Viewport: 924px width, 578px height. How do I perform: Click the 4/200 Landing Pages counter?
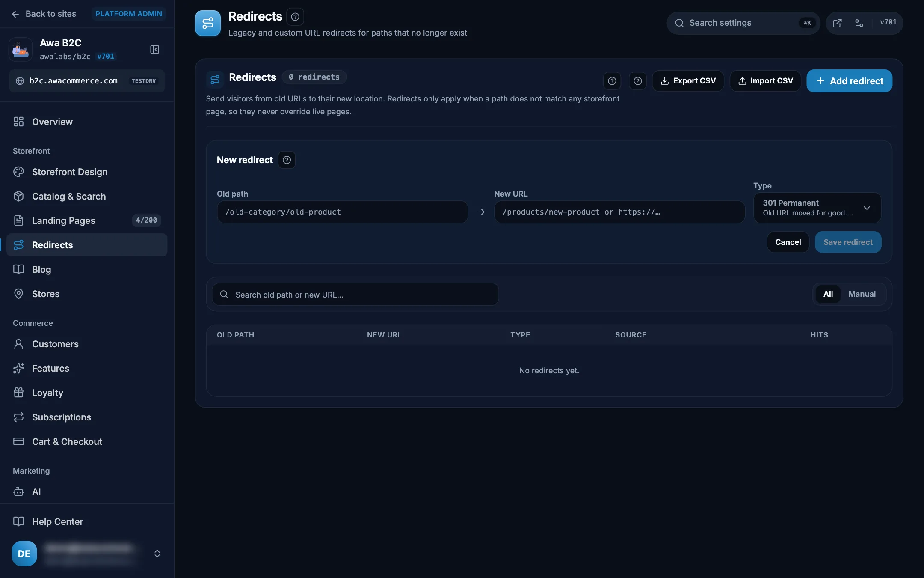click(146, 220)
